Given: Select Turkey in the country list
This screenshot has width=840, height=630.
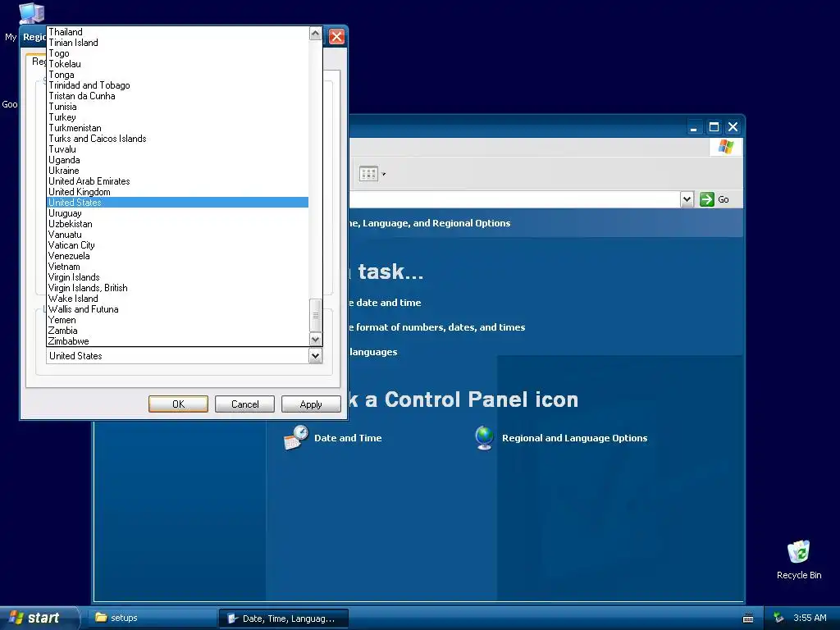Looking at the screenshot, I should [x=177, y=117].
